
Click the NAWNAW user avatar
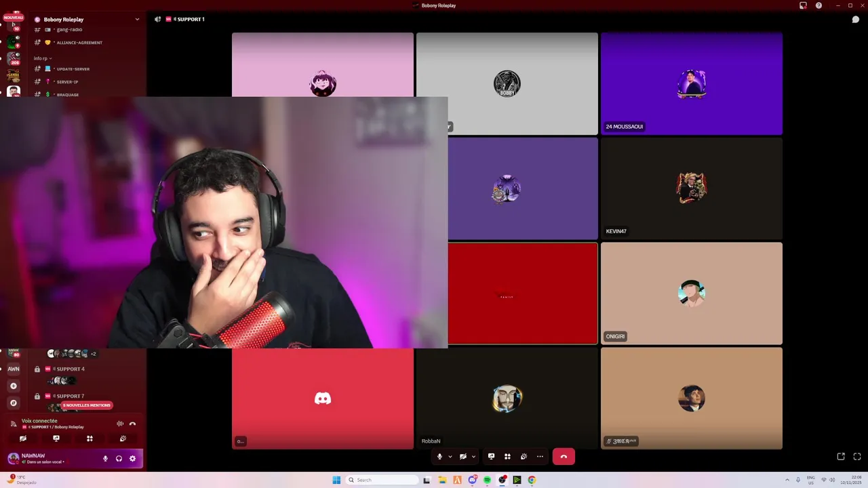point(13,459)
